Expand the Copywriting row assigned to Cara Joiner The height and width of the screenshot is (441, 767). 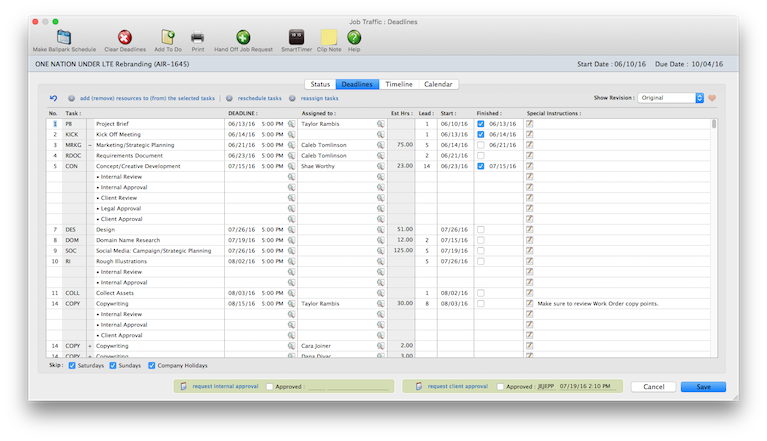tap(90, 345)
